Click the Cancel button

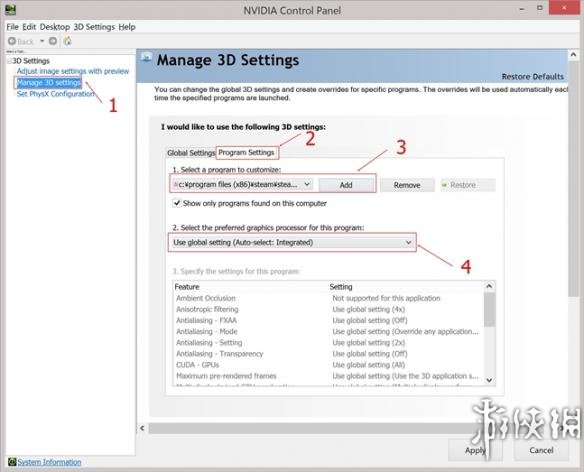(x=541, y=450)
